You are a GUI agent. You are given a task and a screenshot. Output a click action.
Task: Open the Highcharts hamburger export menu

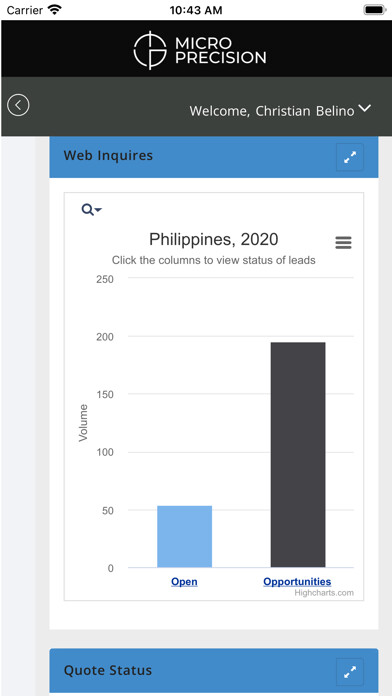click(x=343, y=243)
